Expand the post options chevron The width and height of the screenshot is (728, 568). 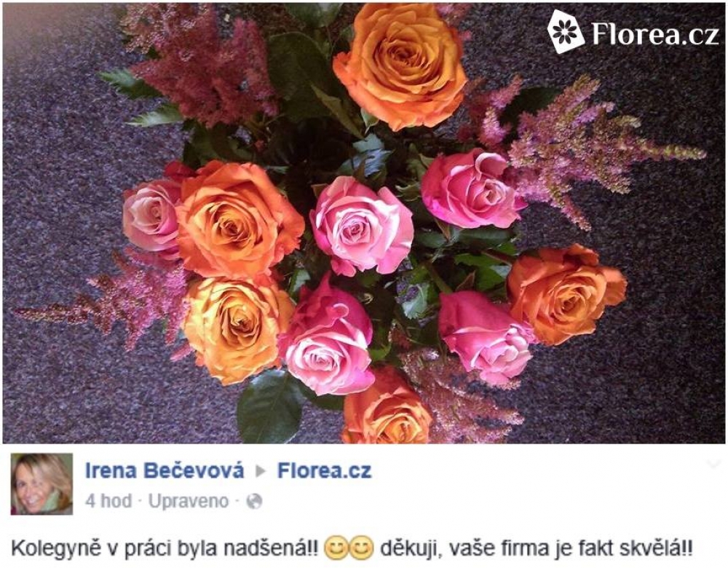point(713,463)
